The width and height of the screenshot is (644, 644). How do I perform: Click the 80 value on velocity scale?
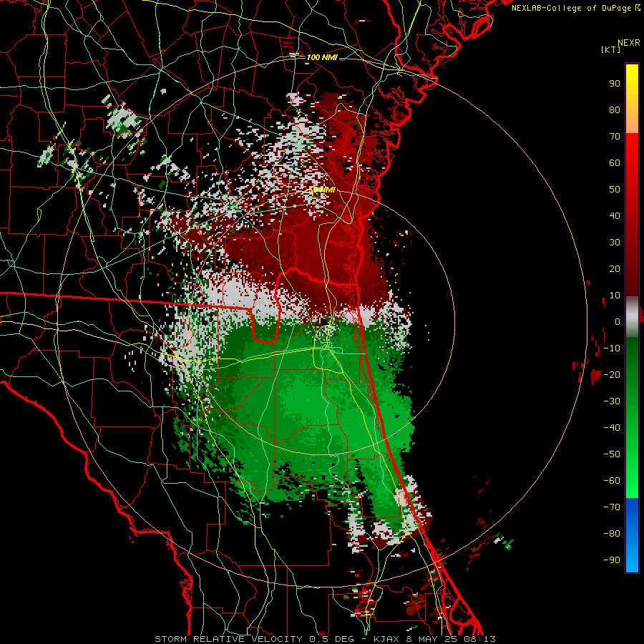[x=615, y=110]
